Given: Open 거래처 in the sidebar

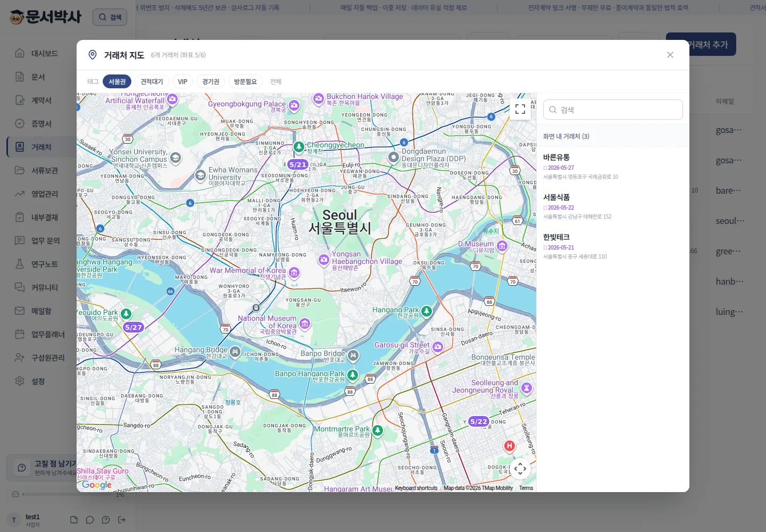Looking at the screenshot, I should 40,147.
